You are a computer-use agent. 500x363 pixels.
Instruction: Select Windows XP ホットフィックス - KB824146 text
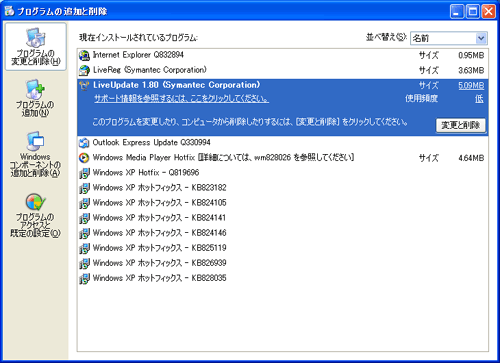(x=159, y=233)
